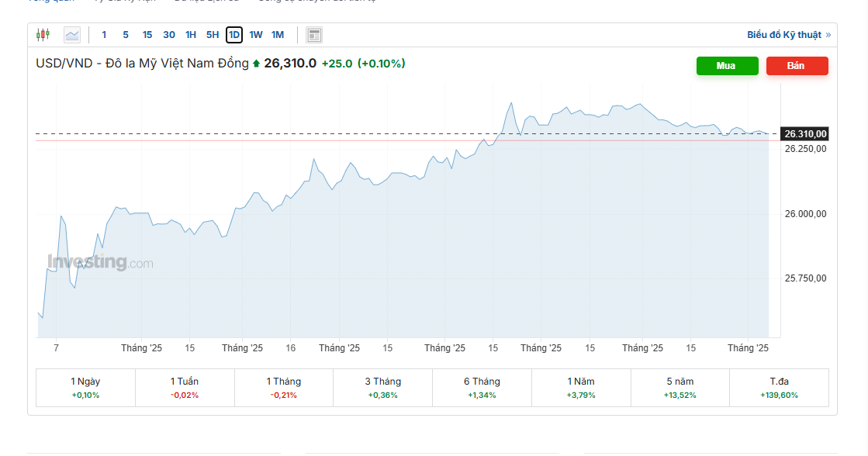
Task: Select the 30 minute interval
Action: tap(169, 34)
